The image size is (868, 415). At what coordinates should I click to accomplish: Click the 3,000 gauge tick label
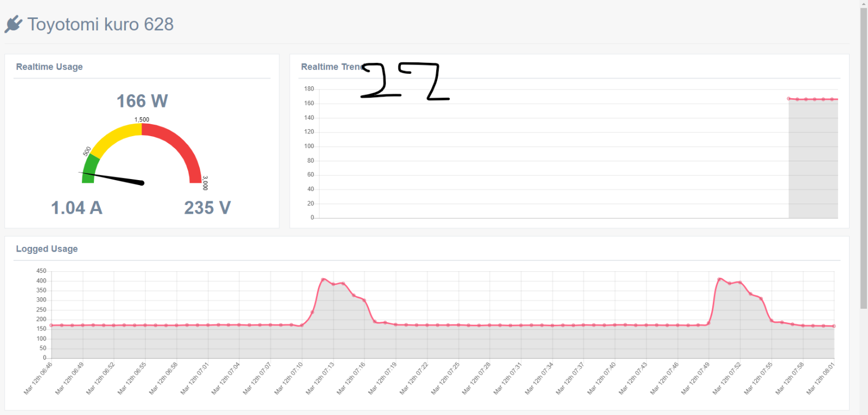205,183
